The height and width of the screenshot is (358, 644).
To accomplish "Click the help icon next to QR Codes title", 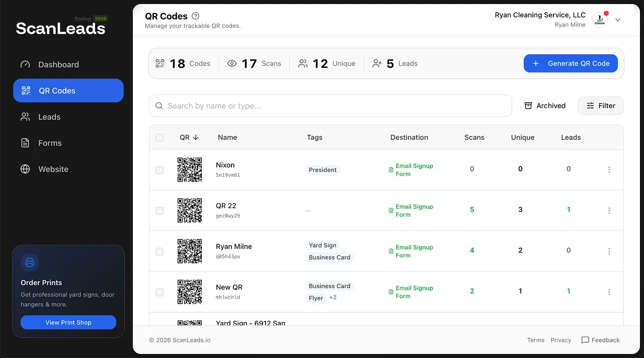I will click(195, 16).
